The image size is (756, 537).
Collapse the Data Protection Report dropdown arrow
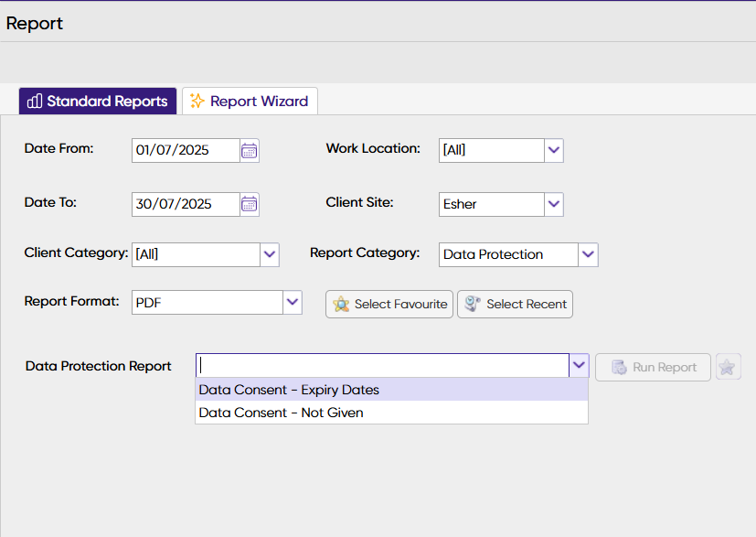click(579, 366)
